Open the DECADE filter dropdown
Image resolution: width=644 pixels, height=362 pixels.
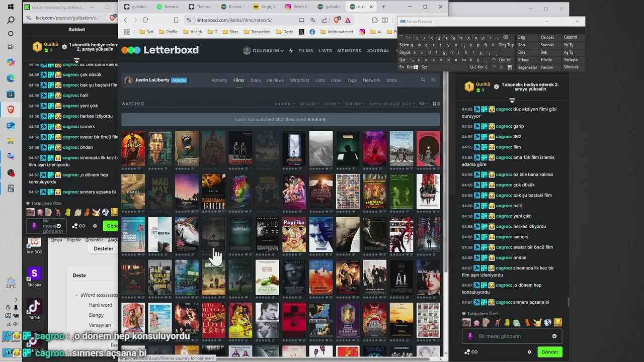coord(309,104)
